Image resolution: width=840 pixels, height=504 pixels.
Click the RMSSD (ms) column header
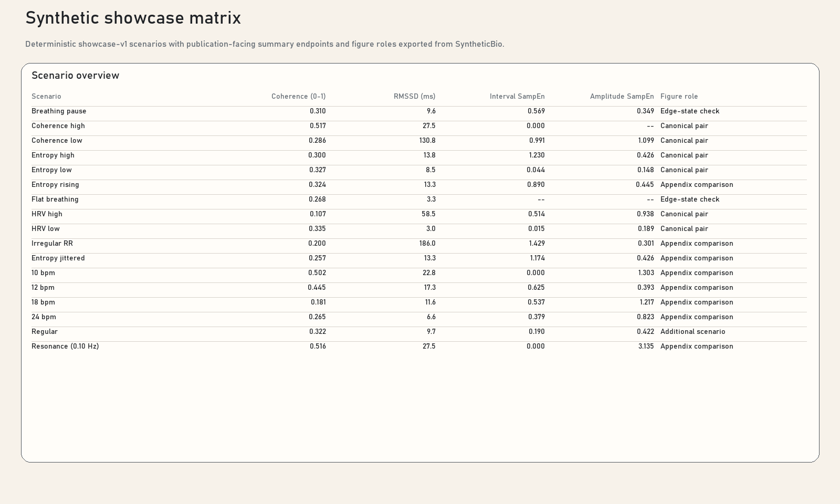[414, 97]
